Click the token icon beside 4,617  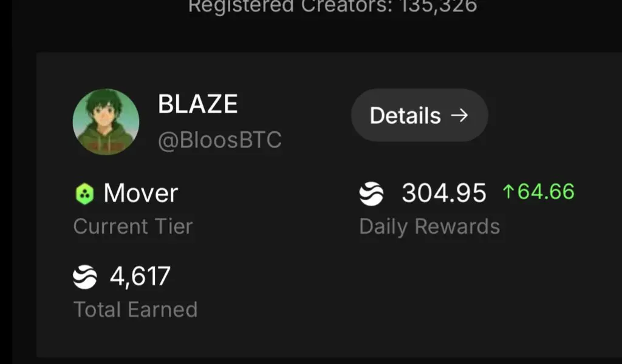tap(85, 277)
